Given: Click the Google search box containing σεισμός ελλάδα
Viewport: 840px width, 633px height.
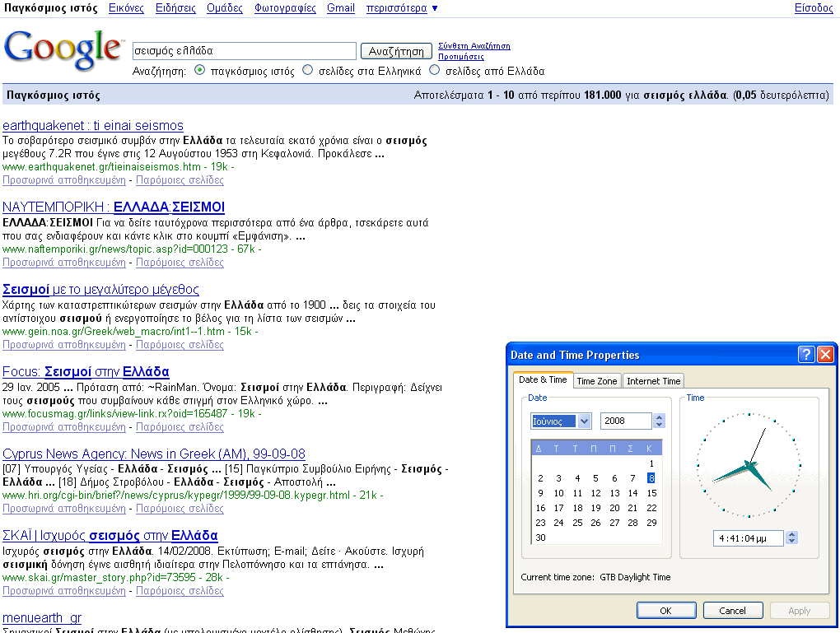Looking at the screenshot, I should pos(245,51).
